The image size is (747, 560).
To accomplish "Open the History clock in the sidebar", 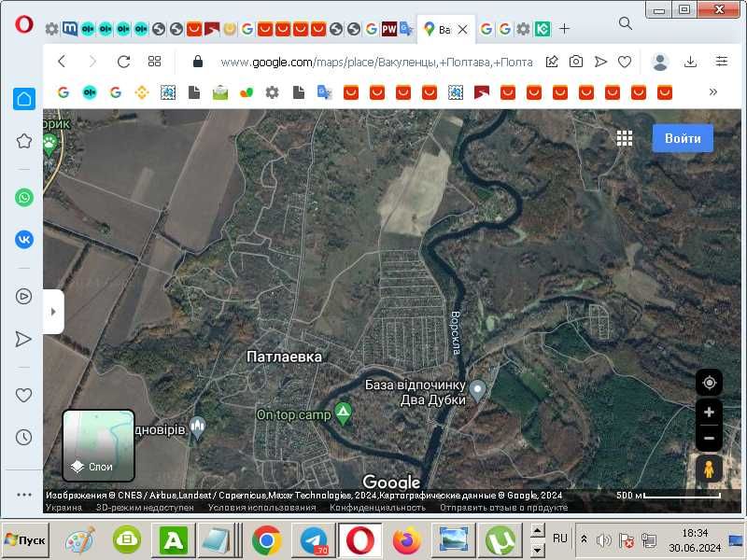I will coord(24,437).
